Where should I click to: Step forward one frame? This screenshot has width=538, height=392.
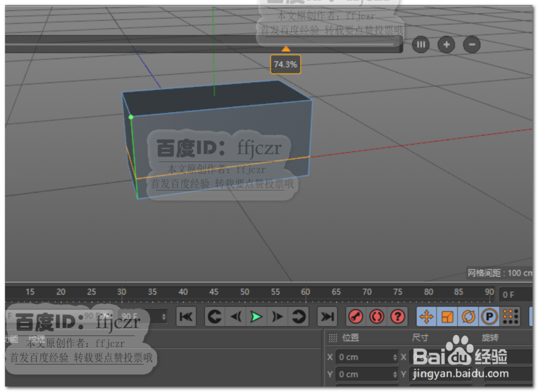(x=277, y=317)
